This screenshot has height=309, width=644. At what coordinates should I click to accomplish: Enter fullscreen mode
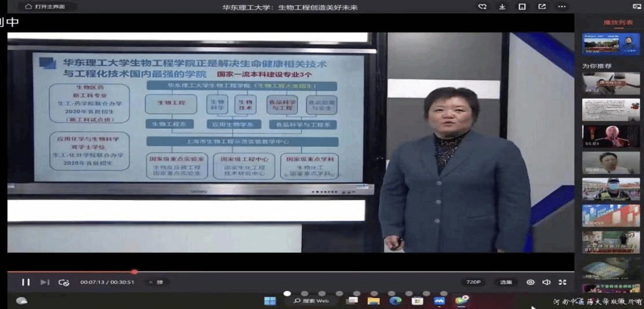(562, 282)
